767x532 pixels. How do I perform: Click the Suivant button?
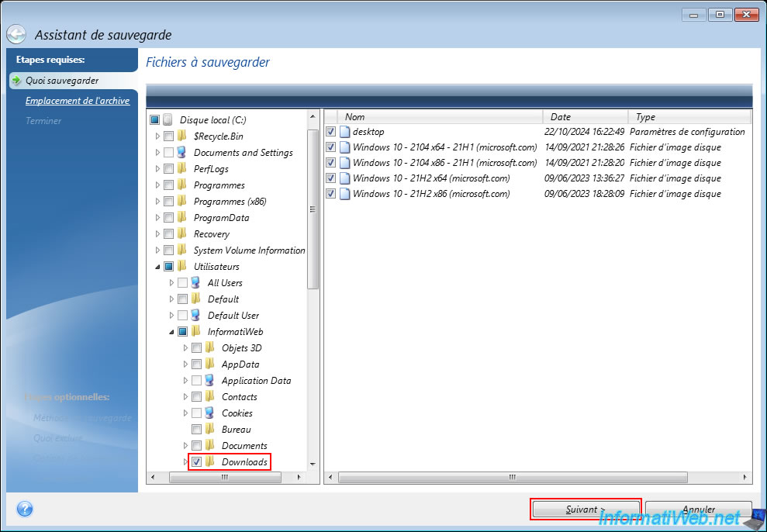pos(586,510)
